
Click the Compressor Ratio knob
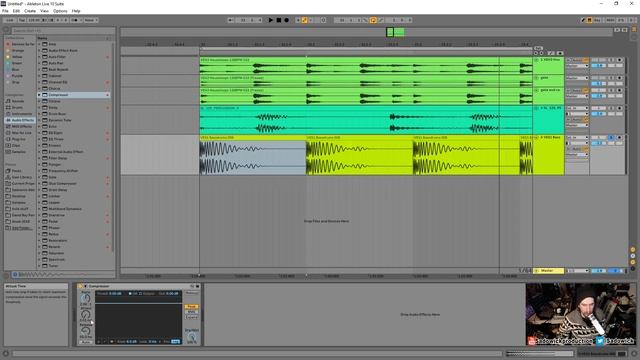pos(85,299)
